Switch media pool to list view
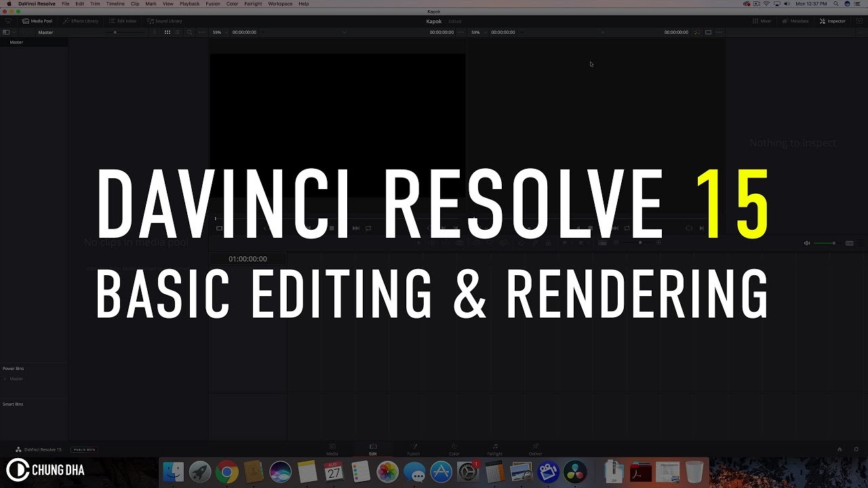Viewport: 868px width, 488px height. pos(177,33)
